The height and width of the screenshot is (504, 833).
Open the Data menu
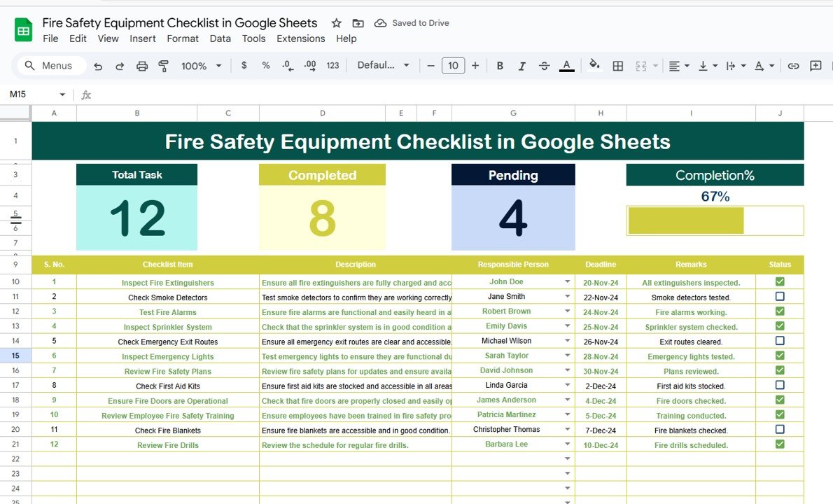(x=220, y=38)
